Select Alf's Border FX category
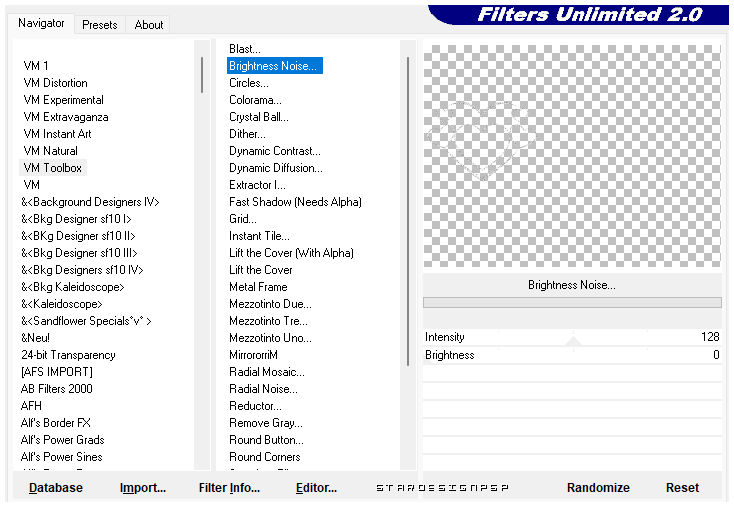The height and width of the screenshot is (507, 734). pyautogui.click(x=55, y=423)
